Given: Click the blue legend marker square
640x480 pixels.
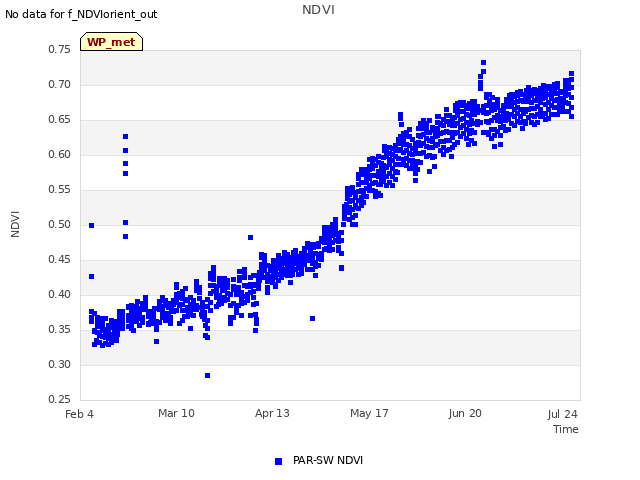Looking at the screenshot, I should coord(278,461).
